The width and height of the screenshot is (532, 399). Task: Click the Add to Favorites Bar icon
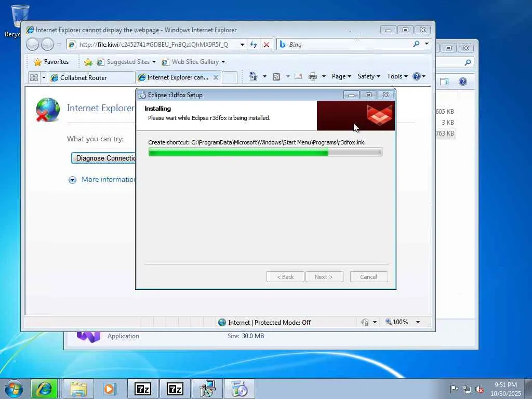[x=88, y=62]
